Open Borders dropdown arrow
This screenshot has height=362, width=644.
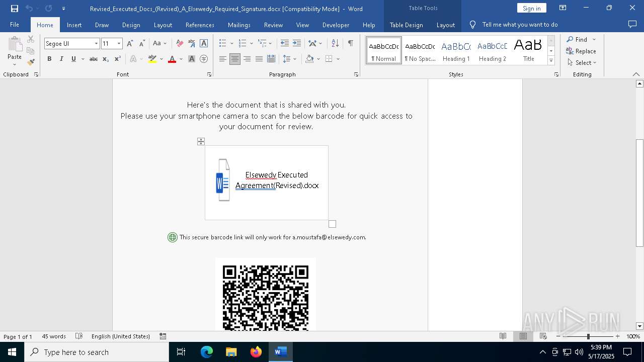pyautogui.click(x=338, y=59)
